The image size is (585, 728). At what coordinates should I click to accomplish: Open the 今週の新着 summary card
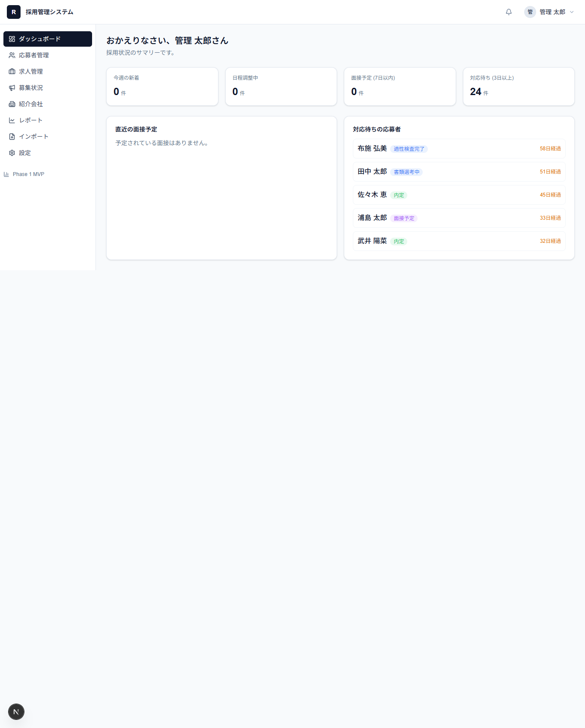162,87
